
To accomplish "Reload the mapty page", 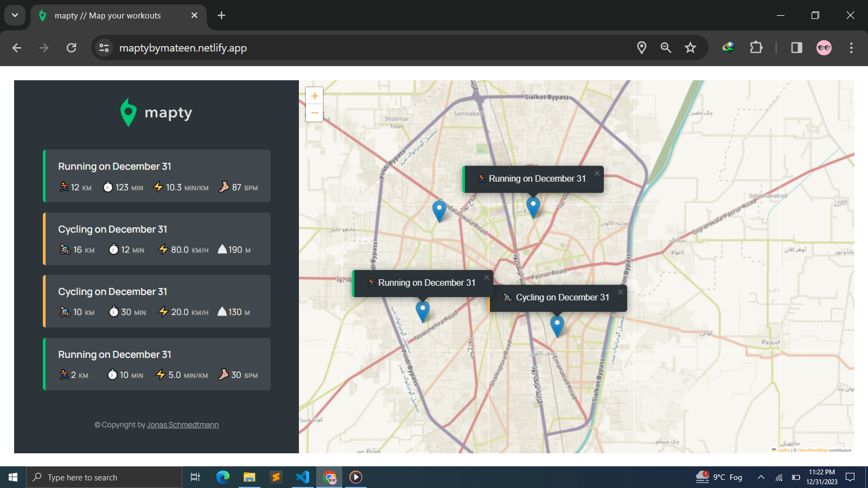I will click(71, 48).
